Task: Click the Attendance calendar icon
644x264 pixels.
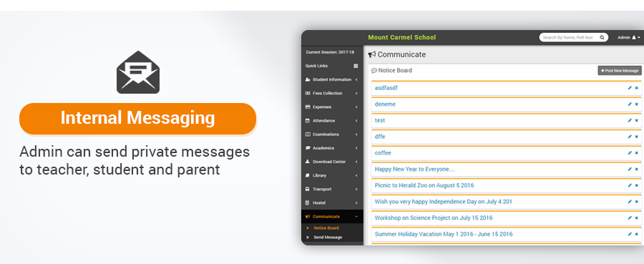Action: pos(308,121)
